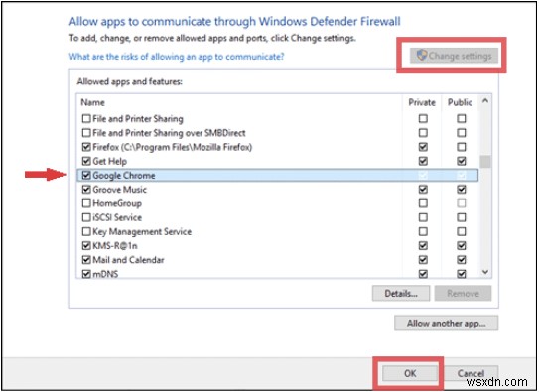The height and width of the screenshot is (392, 539).
Task: Toggle Private checkbox for Sharing over SMBDirect
Action: 423,133
